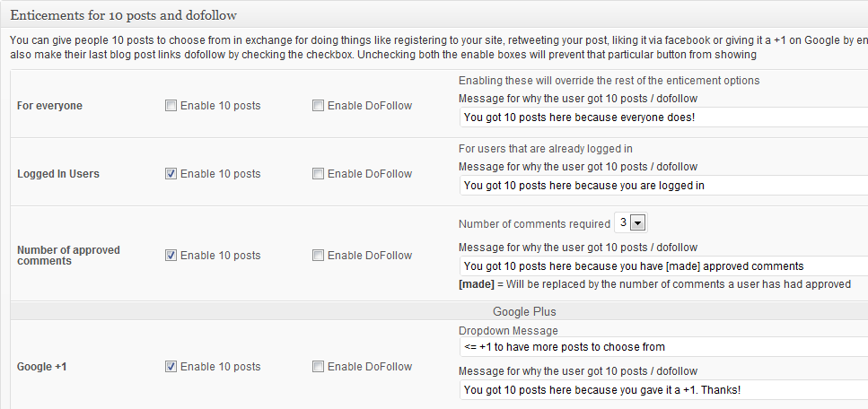The width and height of the screenshot is (868, 409).
Task: Uncheck 10 posts for approved comments row
Action: [171, 256]
